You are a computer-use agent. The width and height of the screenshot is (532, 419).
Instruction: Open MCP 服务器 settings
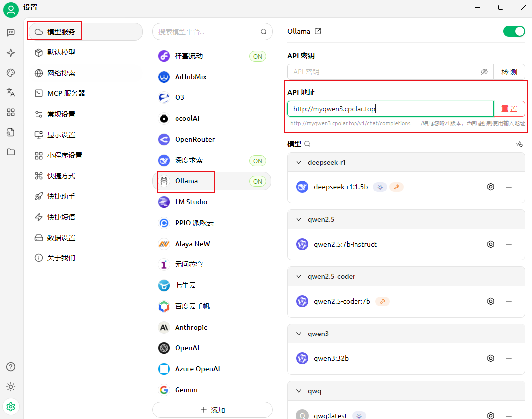tap(86, 93)
